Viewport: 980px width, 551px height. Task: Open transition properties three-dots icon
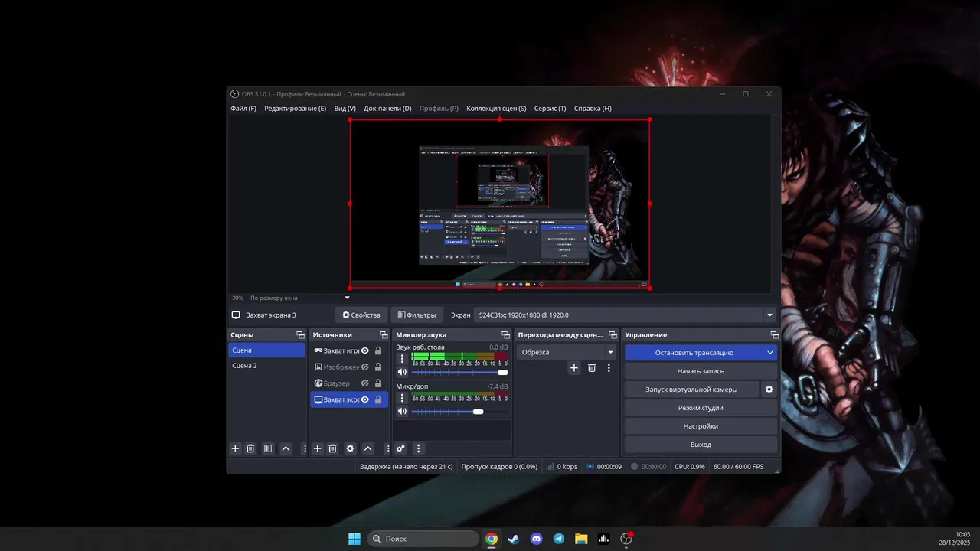click(609, 368)
